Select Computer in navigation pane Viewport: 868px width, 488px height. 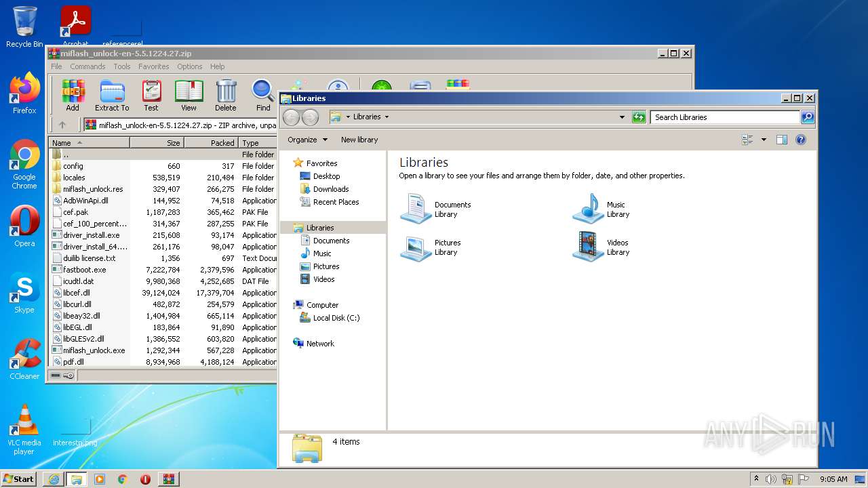click(x=322, y=305)
